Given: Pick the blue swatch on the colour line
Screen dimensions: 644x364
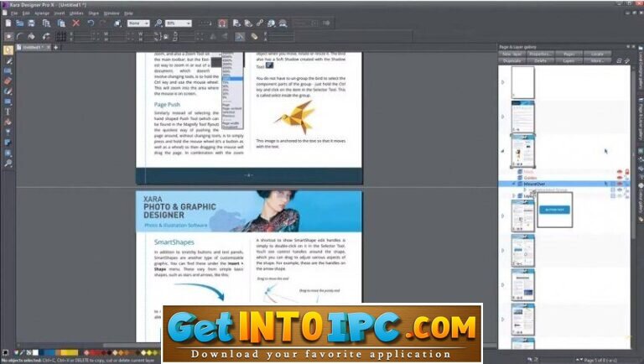Looking at the screenshot, I should click(49, 352).
